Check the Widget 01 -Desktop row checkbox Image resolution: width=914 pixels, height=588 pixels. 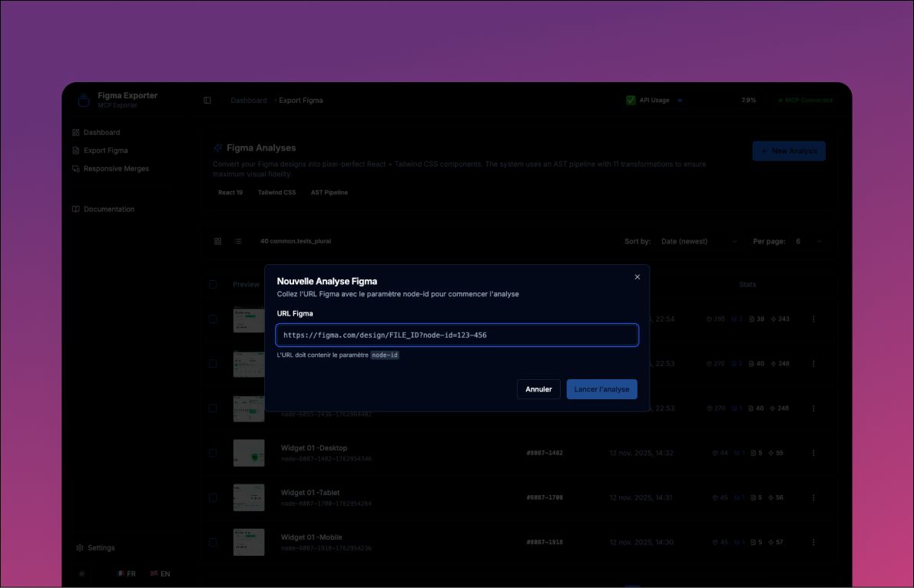click(x=213, y=453)
